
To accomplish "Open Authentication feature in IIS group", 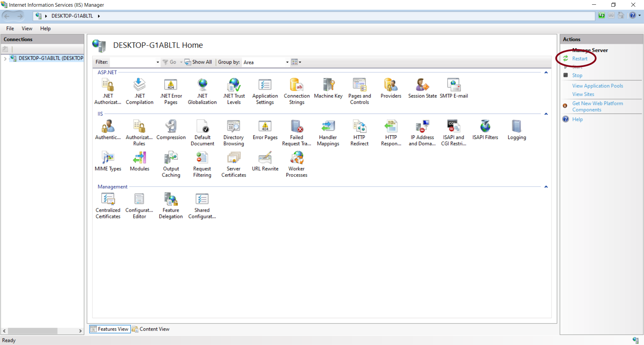I will 108,130.
